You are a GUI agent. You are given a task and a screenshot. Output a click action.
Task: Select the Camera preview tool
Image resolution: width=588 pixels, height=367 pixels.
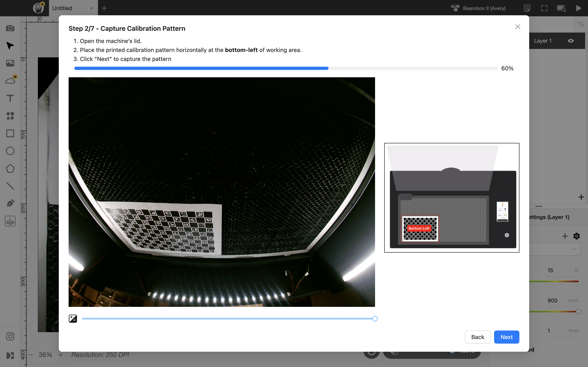[x=10, y=28]
